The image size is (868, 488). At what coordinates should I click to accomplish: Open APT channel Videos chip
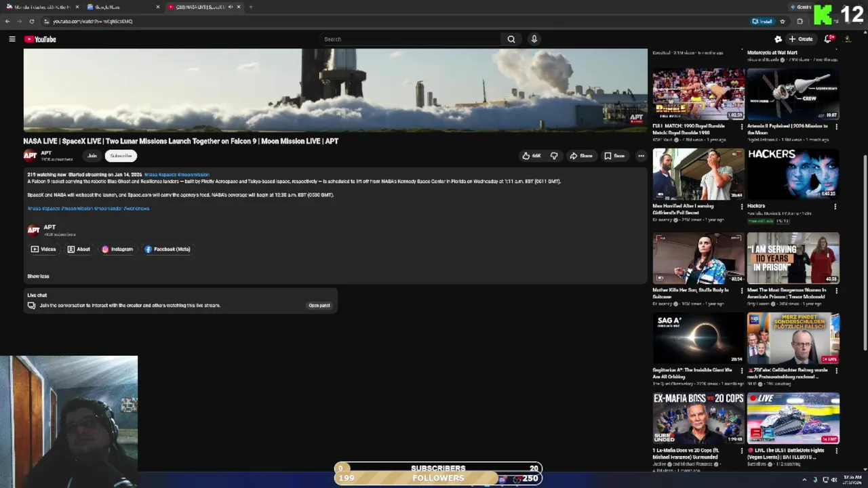click(43, 249)
